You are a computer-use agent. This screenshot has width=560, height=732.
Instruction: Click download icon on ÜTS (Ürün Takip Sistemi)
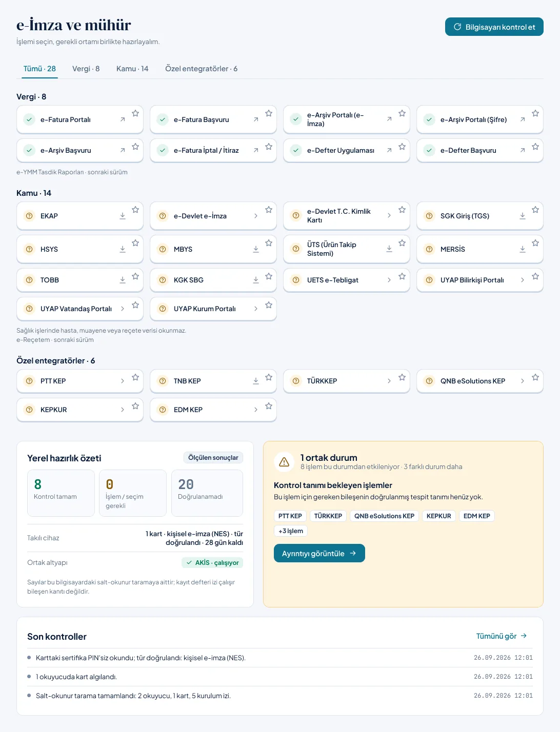pyautogui.click(x=389, y=249)
